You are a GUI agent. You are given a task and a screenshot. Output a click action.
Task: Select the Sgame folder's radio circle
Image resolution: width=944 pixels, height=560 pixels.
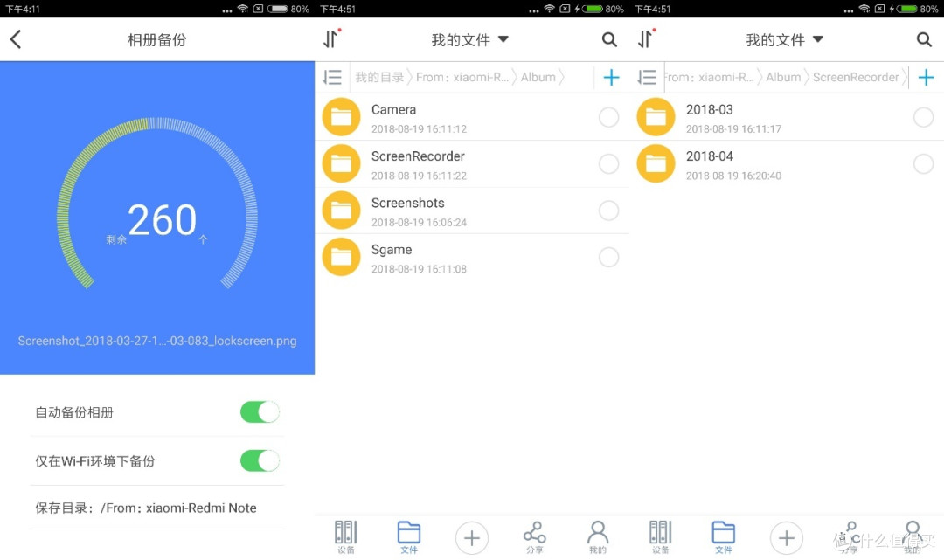coord(608,257)
